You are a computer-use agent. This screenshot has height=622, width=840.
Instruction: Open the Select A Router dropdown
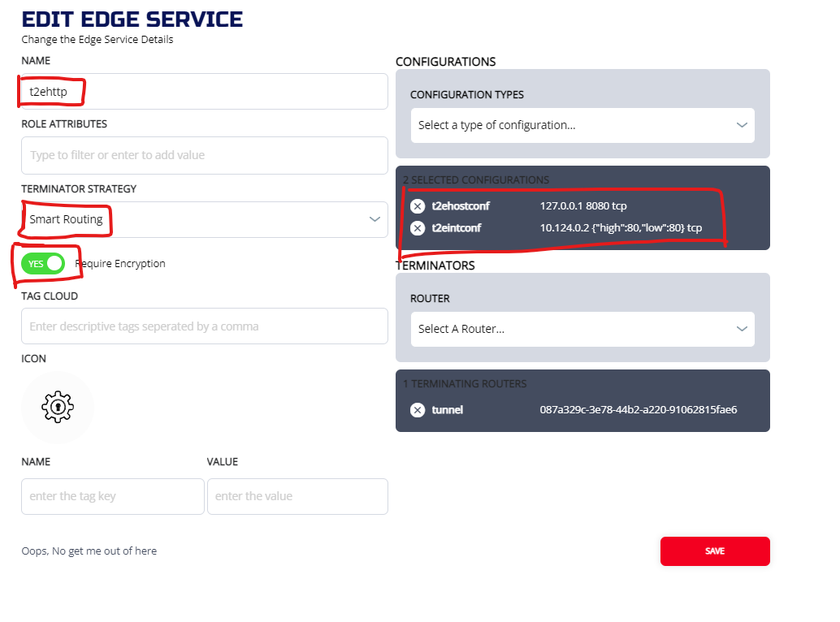tap(582, 329)
